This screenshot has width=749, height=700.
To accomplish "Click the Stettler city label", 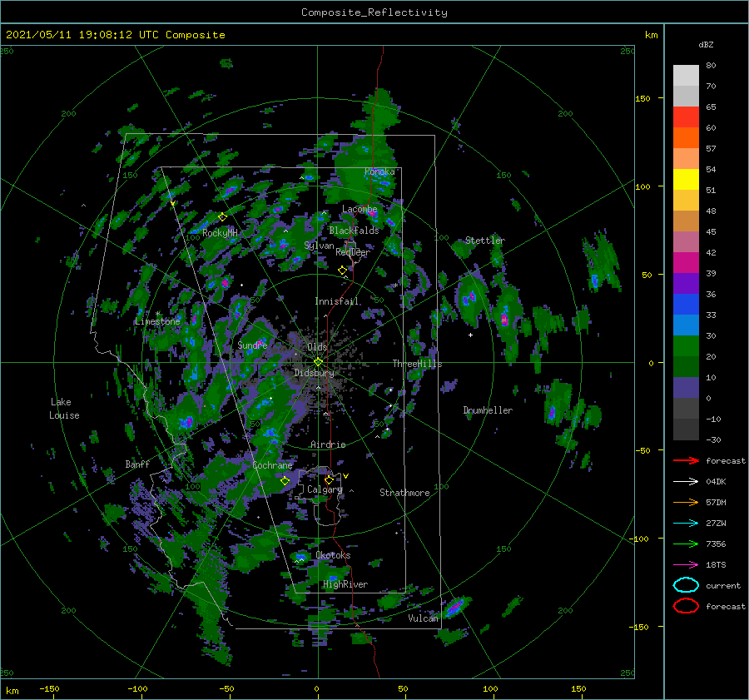I will (x=485, y=241).
